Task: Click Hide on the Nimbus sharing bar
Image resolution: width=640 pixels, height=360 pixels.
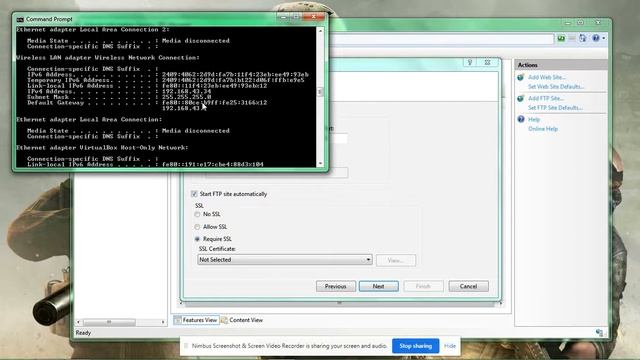Action: pos(450,346)
